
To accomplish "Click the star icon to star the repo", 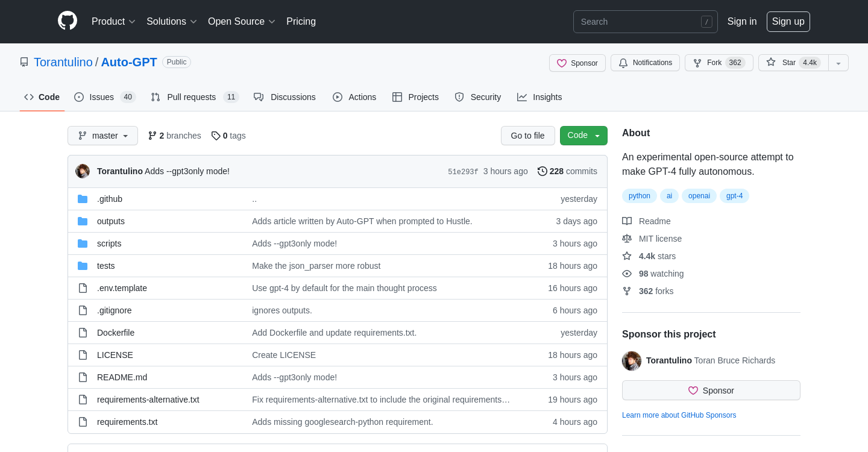I will tap(771, 62).
